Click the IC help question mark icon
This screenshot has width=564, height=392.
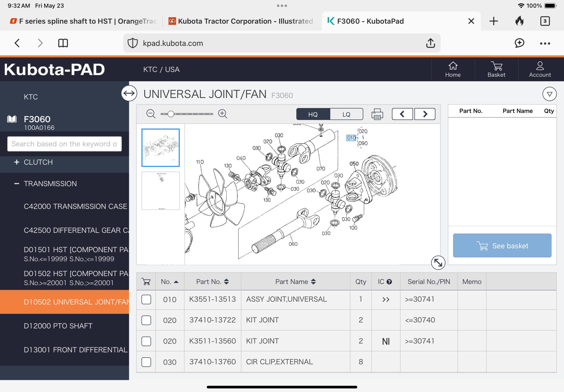(389, 282)
